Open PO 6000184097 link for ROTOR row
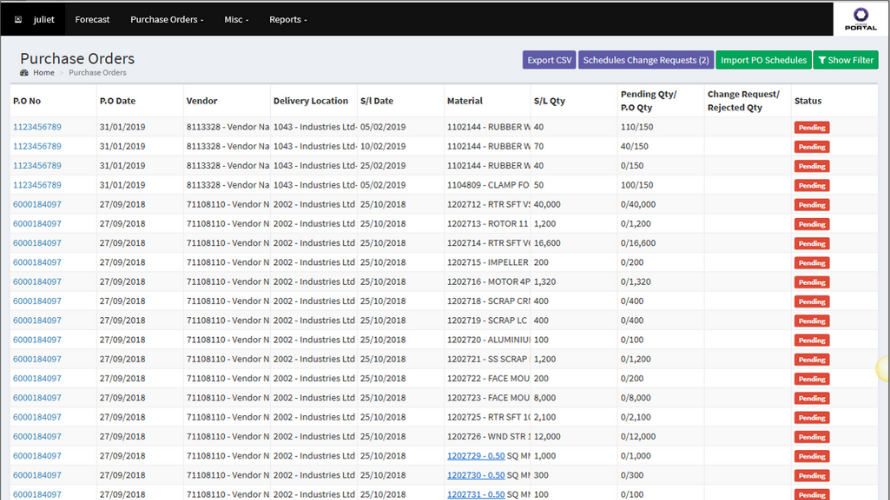 tap(37, 224)
